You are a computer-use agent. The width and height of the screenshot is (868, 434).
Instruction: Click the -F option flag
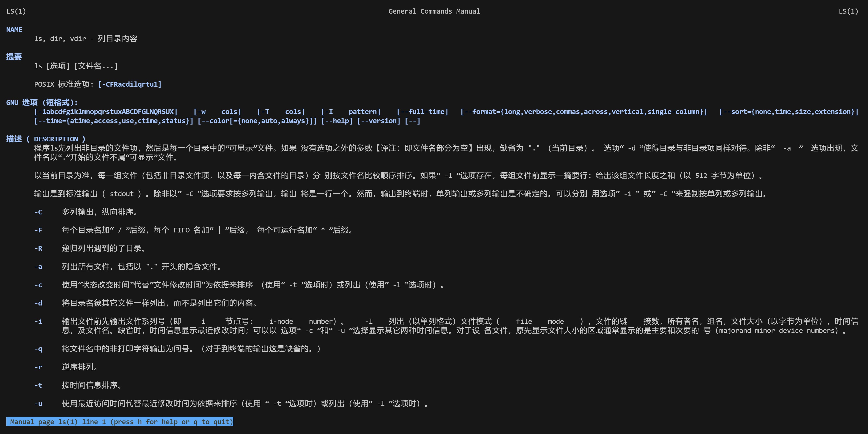(x=38, y=230)
